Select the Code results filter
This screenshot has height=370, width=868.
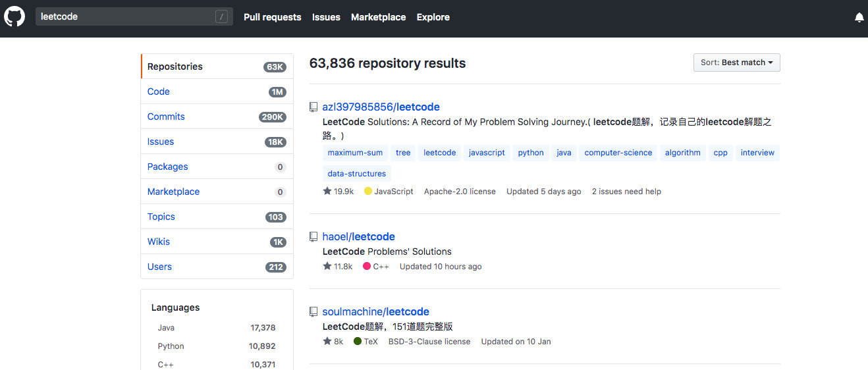point(217,92)
